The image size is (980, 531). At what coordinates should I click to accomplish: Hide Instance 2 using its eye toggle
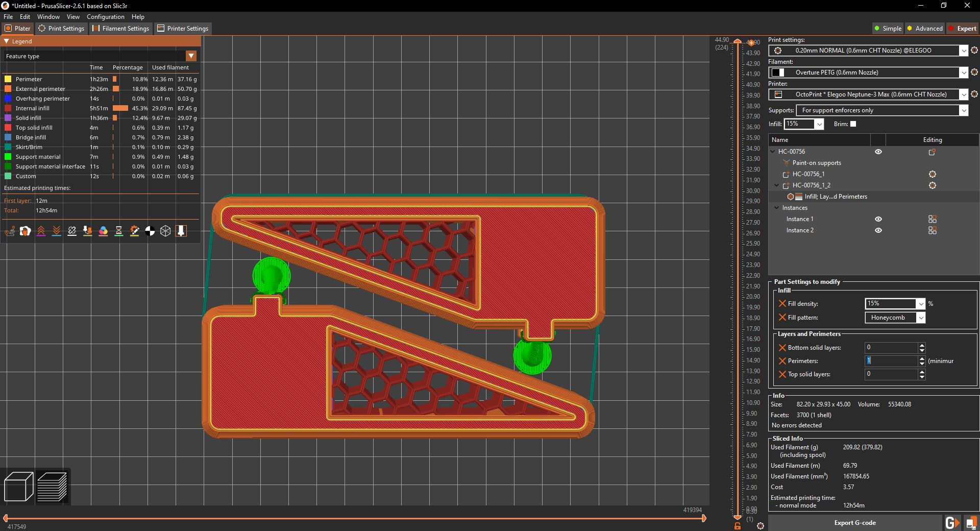pos(879,230)
